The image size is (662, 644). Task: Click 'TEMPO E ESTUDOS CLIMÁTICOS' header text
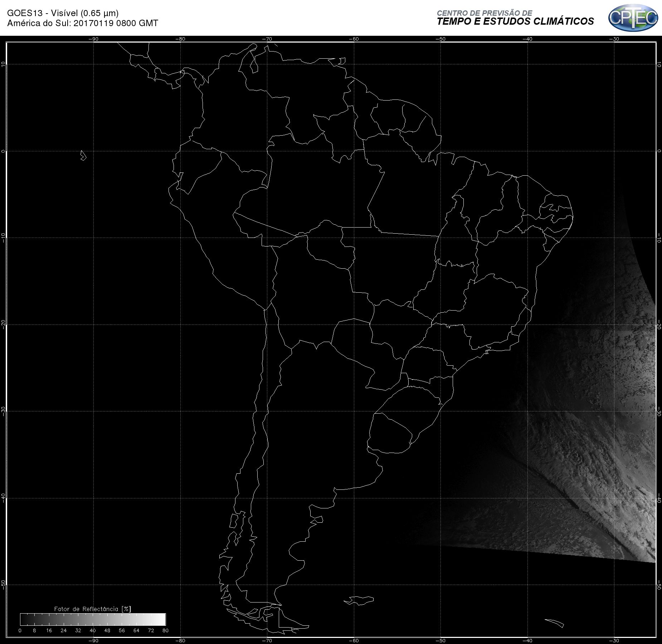click(x=515, y=21)
